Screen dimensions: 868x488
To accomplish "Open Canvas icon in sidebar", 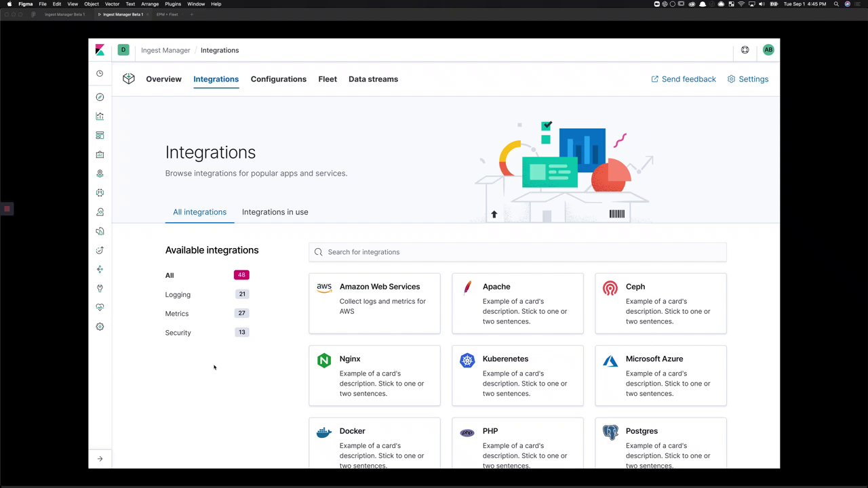I will [100, 155].
